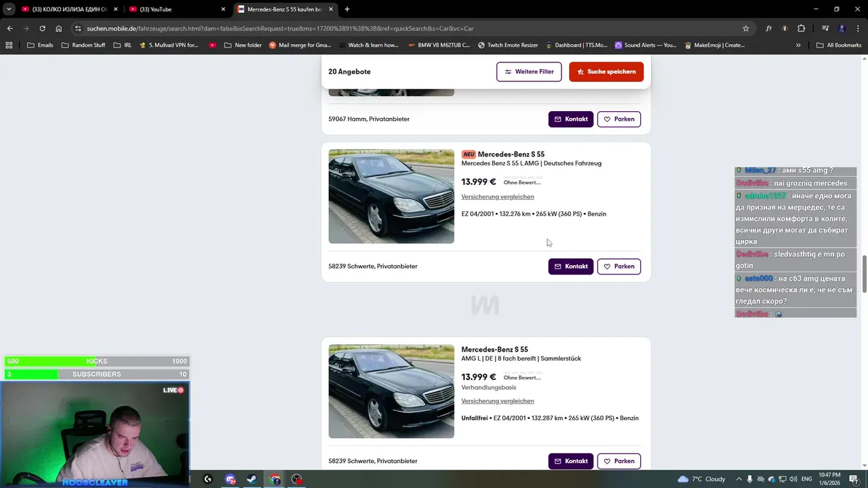Viewport: 868px width, 488px height.
Task: Click the 58239 Schwerte, Privatanbieter text under Deutsches Fahrzeug
Action: pos(373,266)
